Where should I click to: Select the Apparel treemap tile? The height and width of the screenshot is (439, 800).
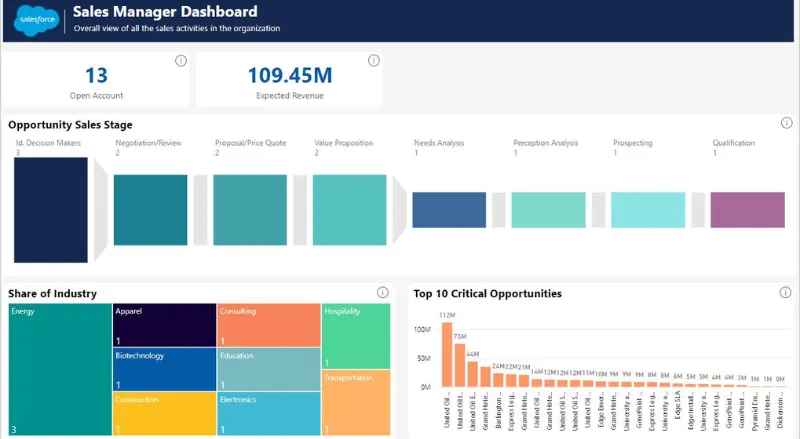coord(164,325)
